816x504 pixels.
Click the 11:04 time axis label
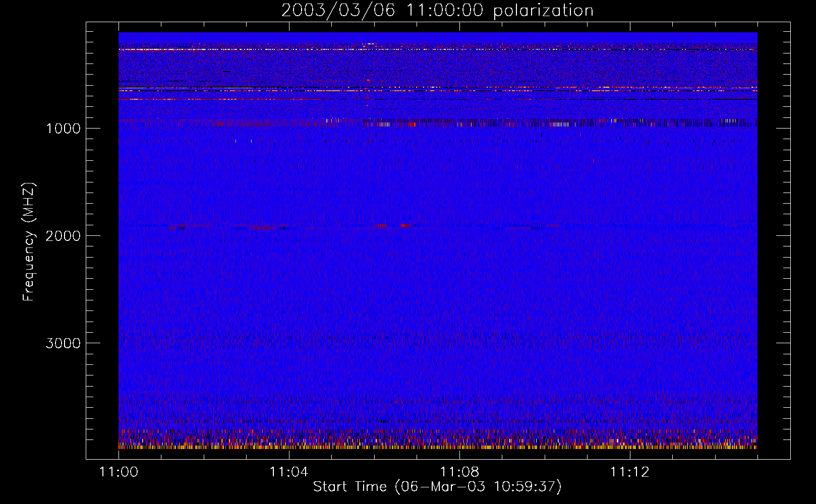point(289,472)
